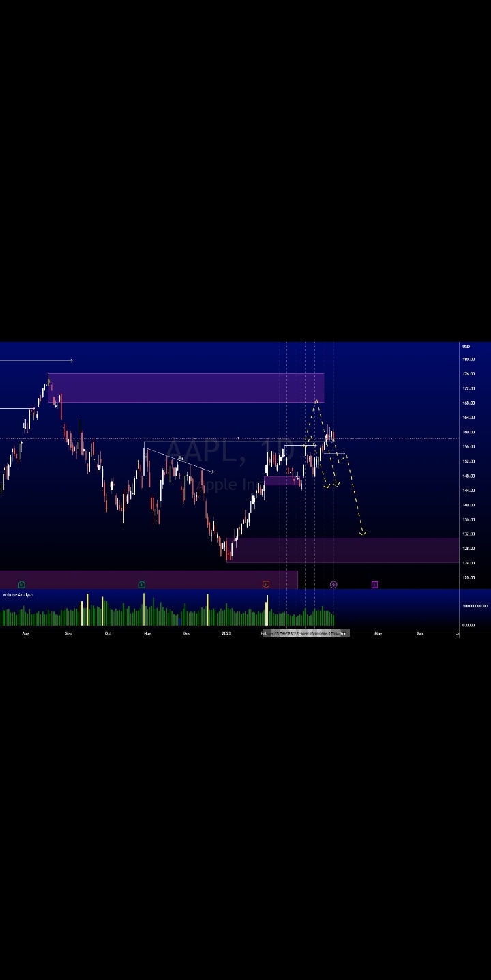
Task: Select the Volume Analysis indicator label
Action: 18,594
